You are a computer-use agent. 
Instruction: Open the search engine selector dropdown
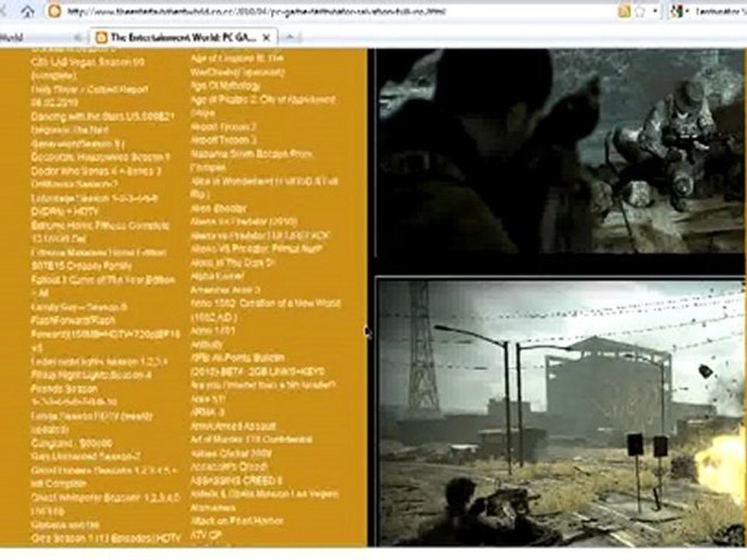coord(679,12)
